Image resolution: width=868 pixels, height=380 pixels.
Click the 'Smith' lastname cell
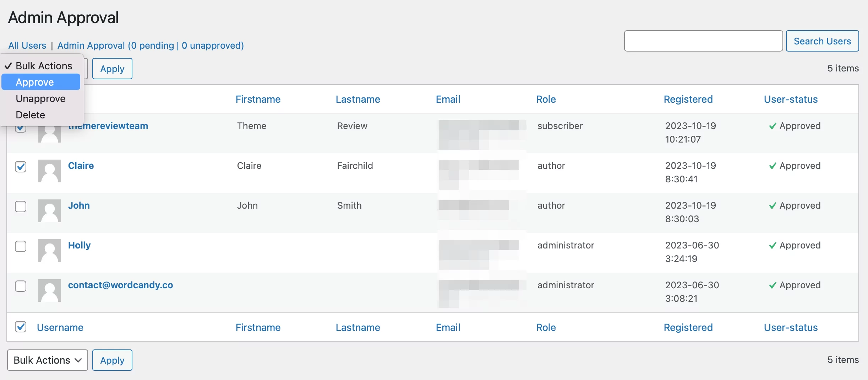pyautogui.click(x=349, y=205)
